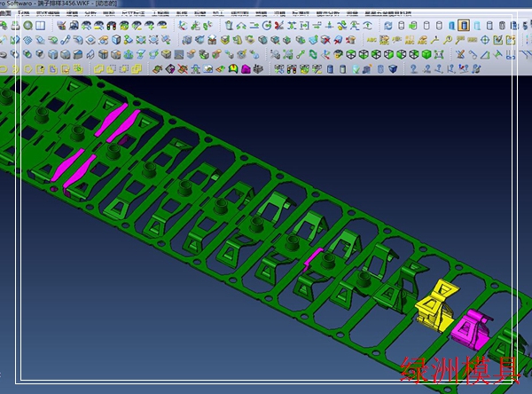Click the plain yellow ABC text icon
The height and width of the screenshot is (394, 532).
(372, 40)
